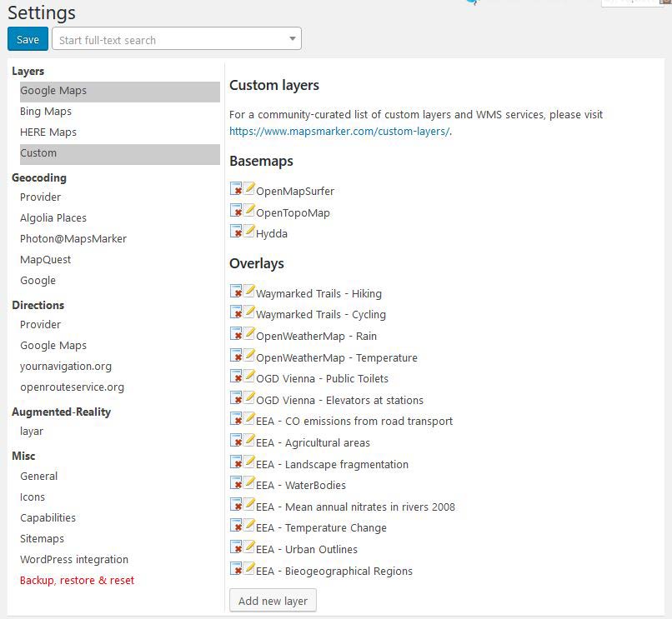672x619 pixels.
Task: Edit EEA - Mean annual nitrates overlay
Action: 249,504
